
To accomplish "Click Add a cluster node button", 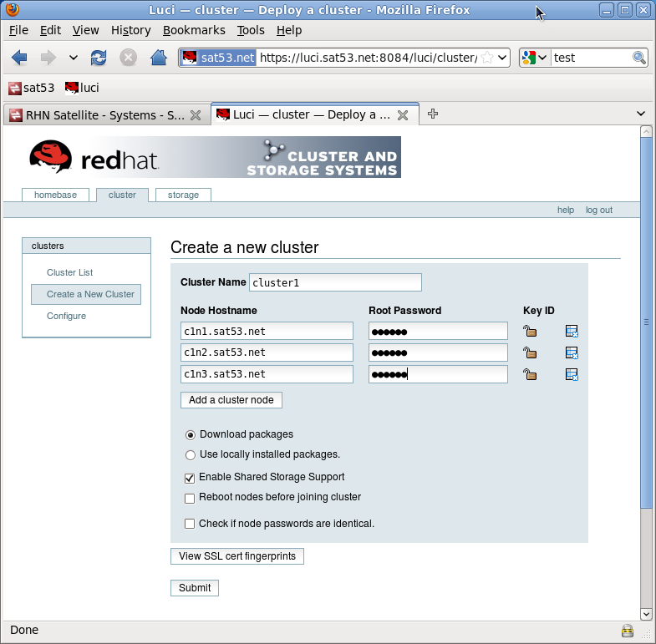I will [231, 400].
